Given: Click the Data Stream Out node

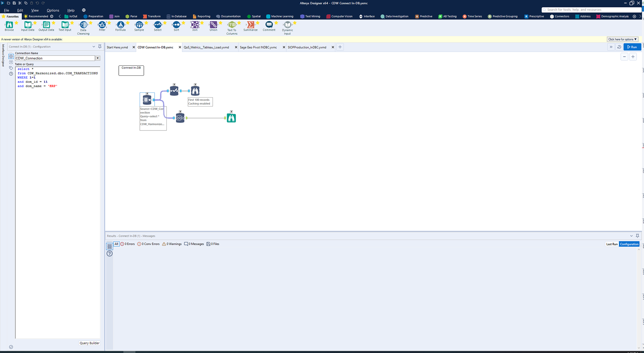Looking at the screenshot, I should pos(180,118).
